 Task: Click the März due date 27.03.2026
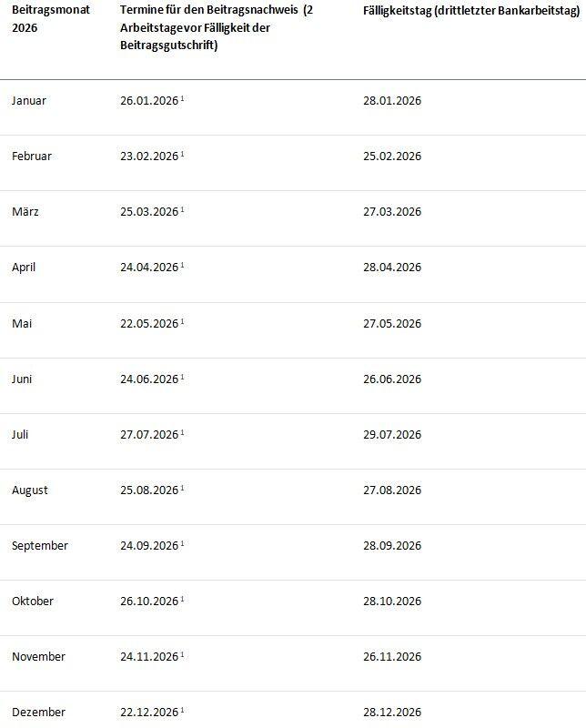[392, 212]
